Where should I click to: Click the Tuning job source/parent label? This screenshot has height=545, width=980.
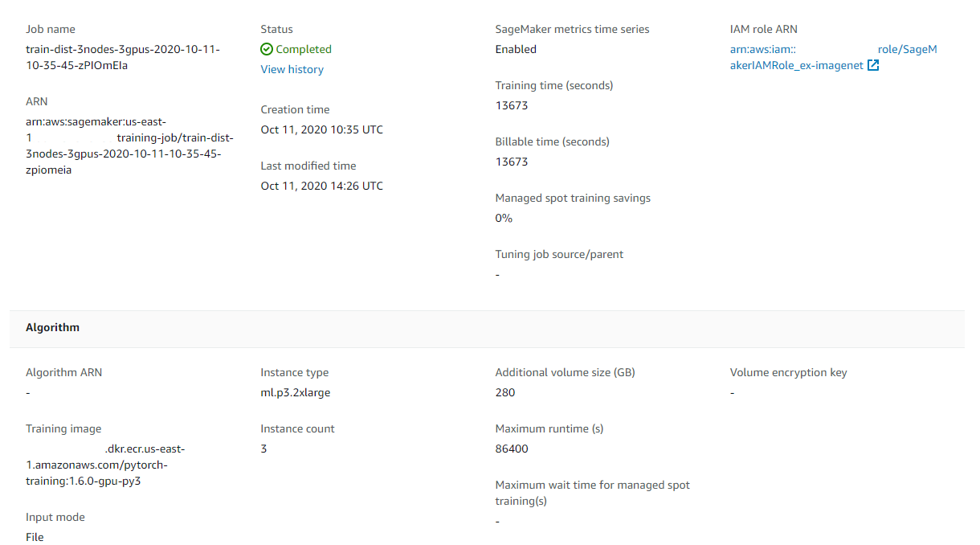(x=559, y=254)
